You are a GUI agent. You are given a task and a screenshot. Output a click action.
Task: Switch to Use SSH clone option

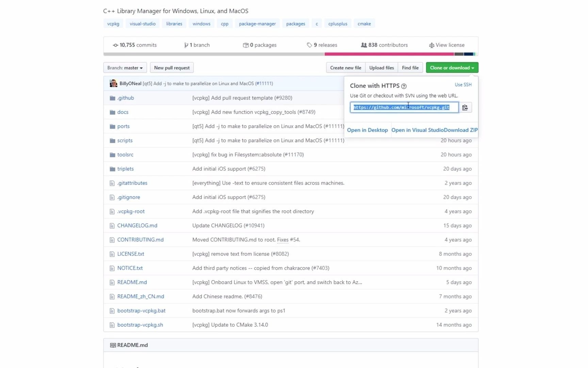tap(463, 85)
